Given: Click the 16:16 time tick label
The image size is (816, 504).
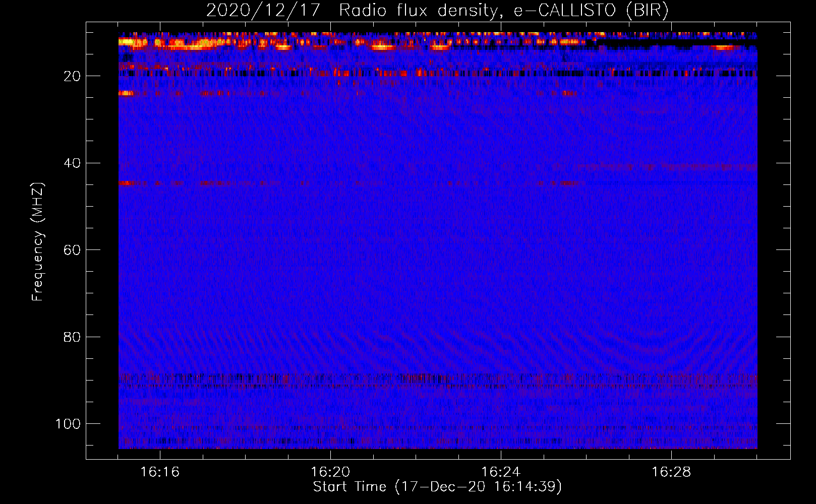Looking at the screenshot, I should (x=160, y=472).
